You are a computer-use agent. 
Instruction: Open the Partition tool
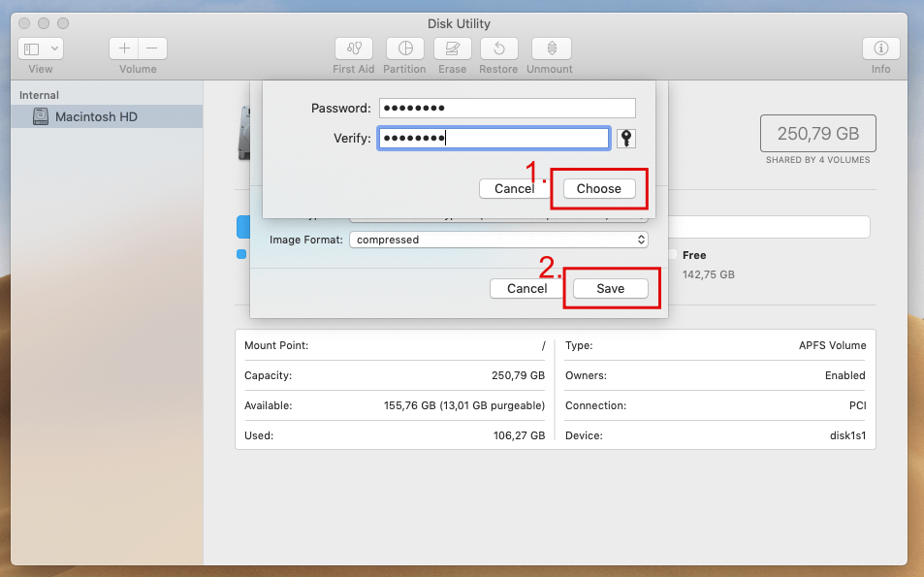(404, 48)
